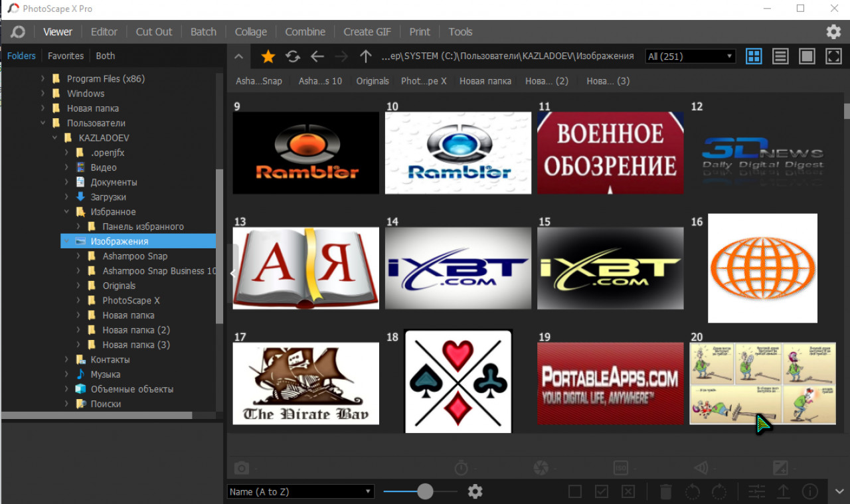
Task: Select the Объемные объекты folder
Action: tap(132, 389)
